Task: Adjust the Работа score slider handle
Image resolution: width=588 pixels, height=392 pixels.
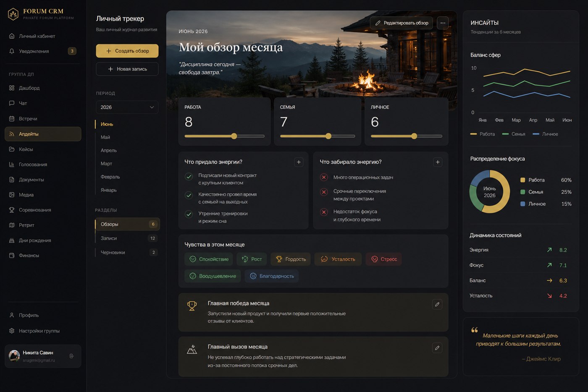Action: (x=234, y=136)
